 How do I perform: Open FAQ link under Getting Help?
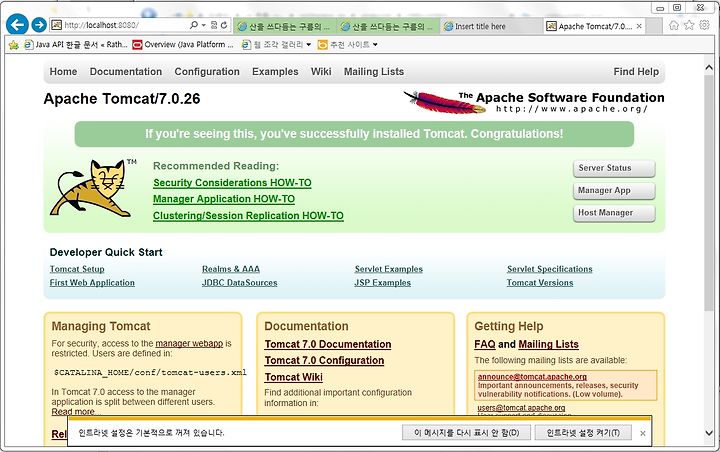coord(485,344)
